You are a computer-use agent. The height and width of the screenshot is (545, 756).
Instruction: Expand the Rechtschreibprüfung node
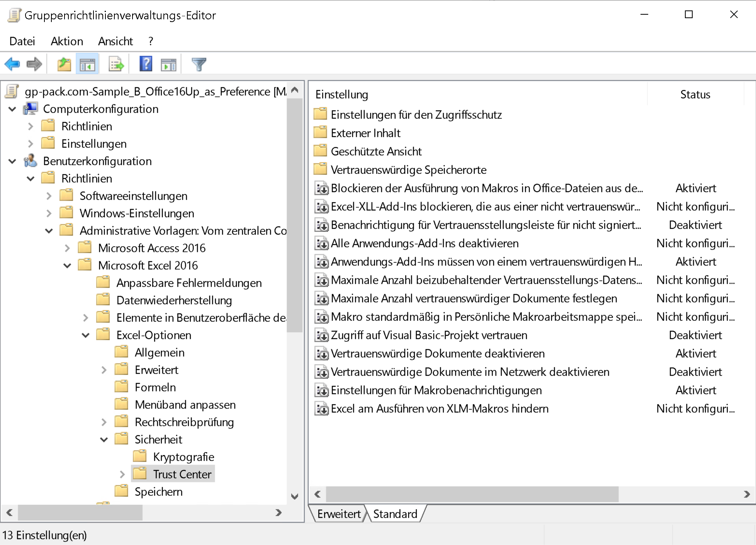click(104, 422)
